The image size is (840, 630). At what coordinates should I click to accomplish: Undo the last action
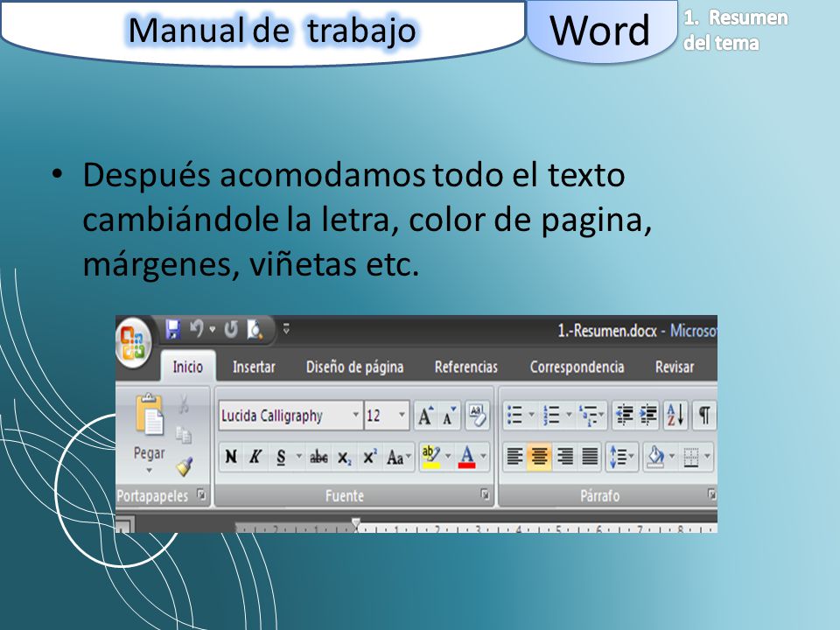(x=197, y=329)
